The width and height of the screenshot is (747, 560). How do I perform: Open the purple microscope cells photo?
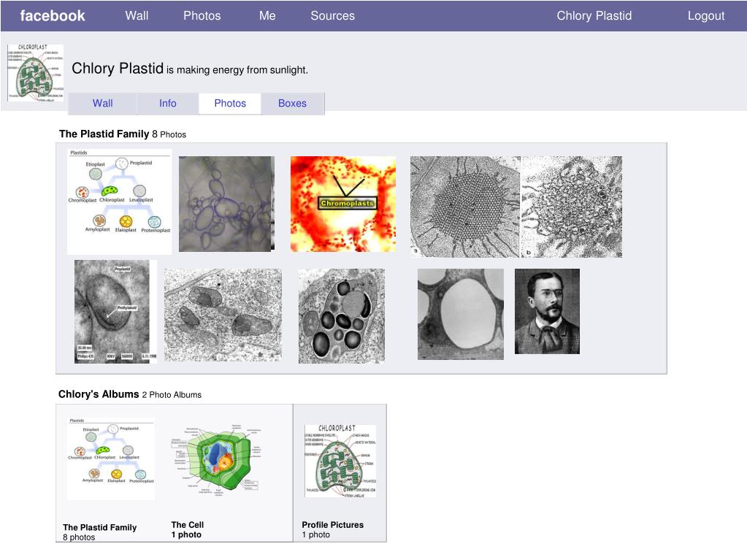pyautogui.click(x=227, y=204)
